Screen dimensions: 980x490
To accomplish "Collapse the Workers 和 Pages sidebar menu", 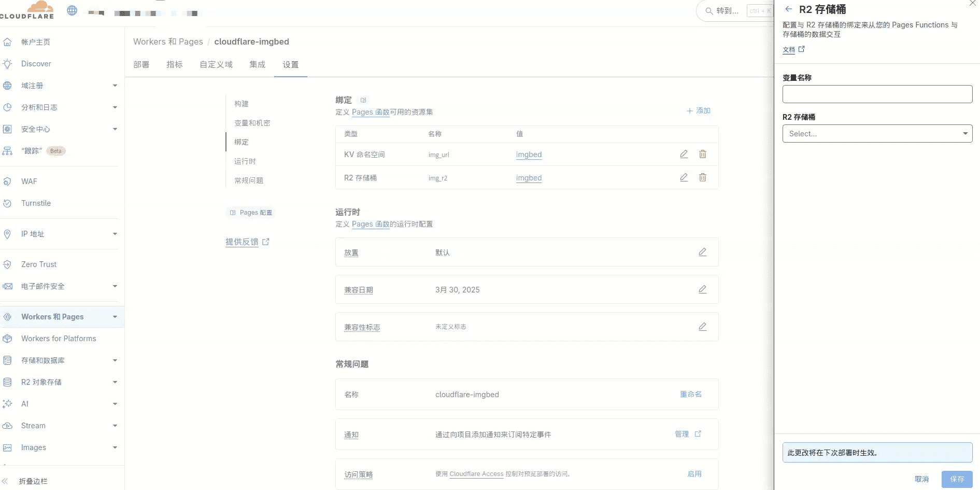I will 115,317.
